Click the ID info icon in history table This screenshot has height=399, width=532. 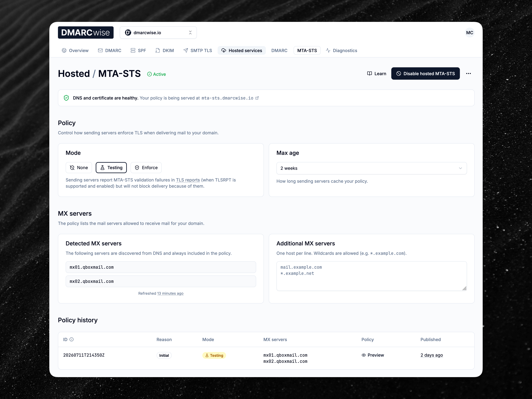click(x=71, y=339)
